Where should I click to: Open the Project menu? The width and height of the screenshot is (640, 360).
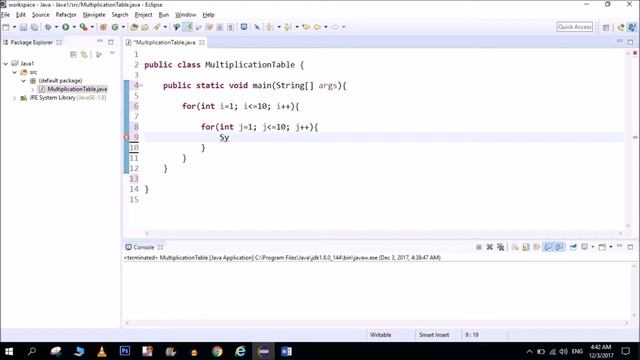[x=143, y=15]
